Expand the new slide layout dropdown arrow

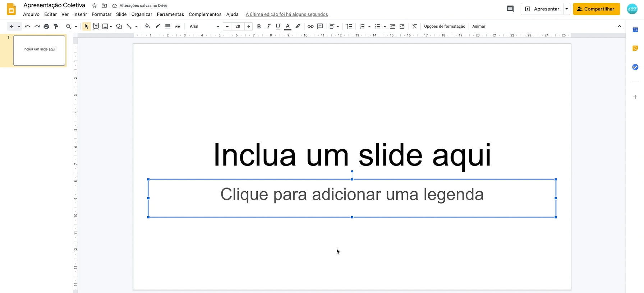(19, 26)
